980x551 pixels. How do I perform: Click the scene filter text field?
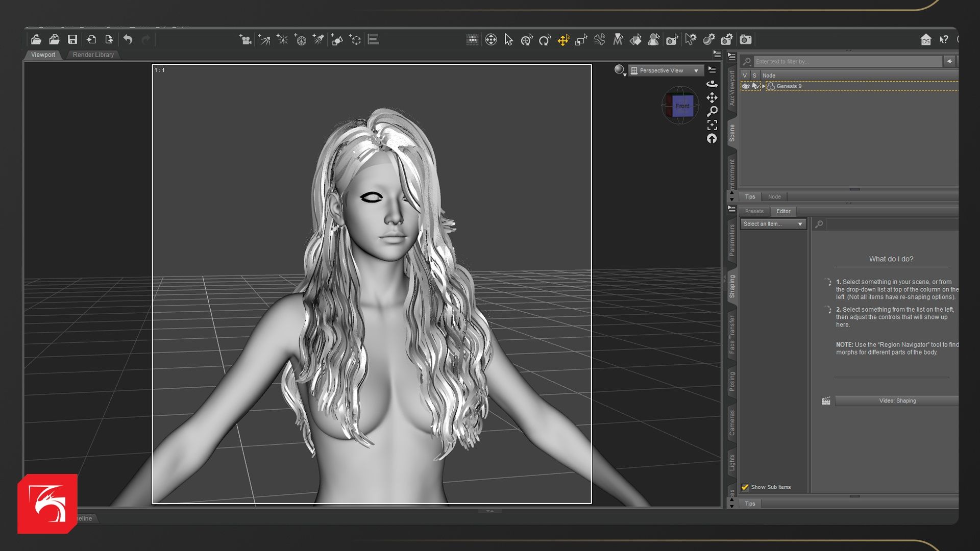847,62
